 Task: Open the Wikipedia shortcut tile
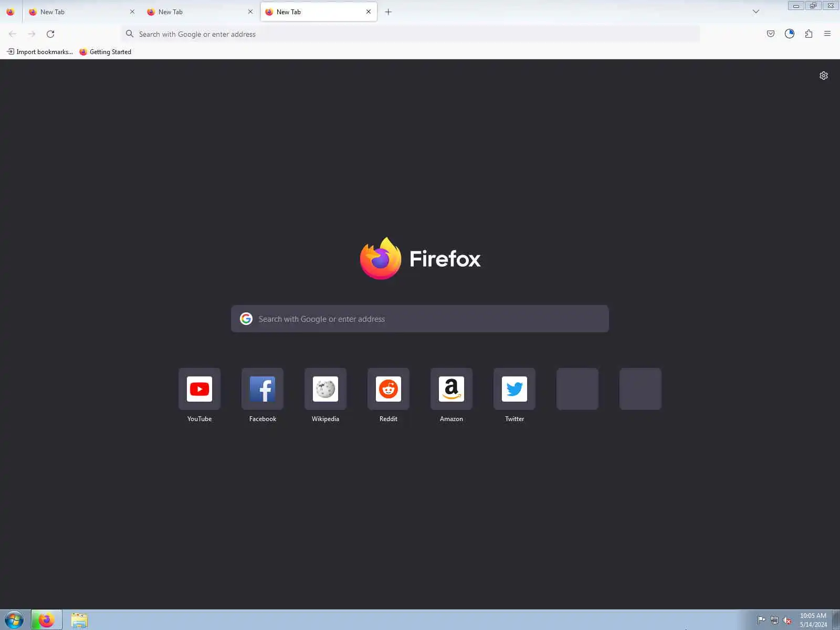coord(325,389)
